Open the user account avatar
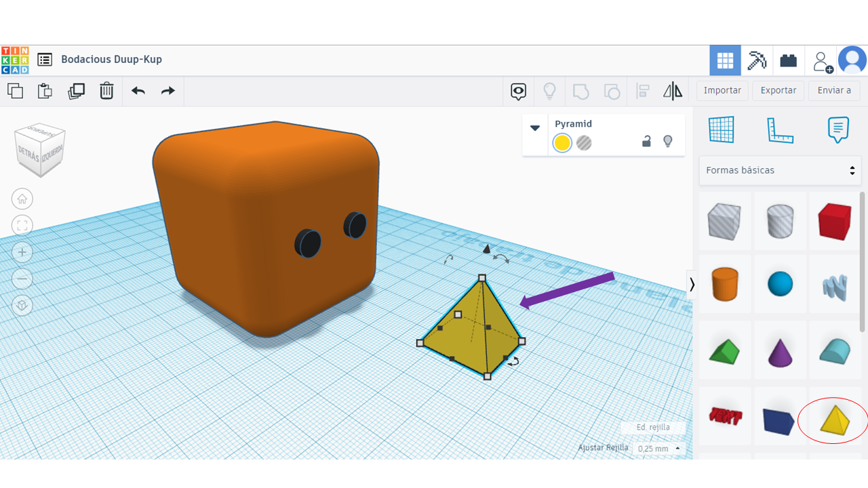 (852, 60)
